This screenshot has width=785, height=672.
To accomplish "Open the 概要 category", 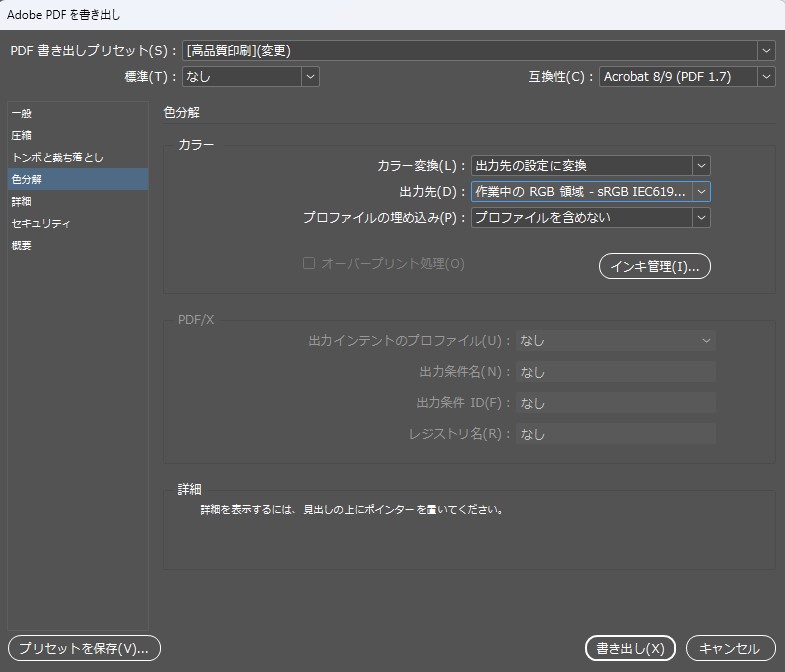I will [x=78, y=245].
